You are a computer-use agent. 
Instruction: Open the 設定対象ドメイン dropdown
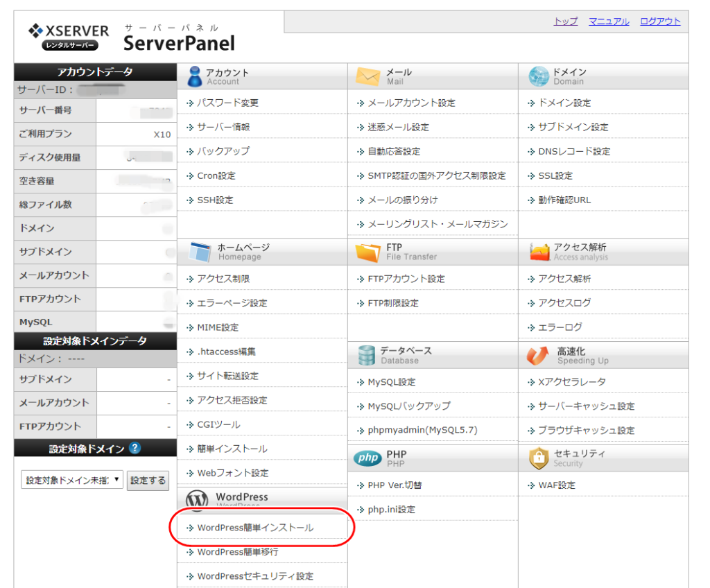tap(72, 480)
